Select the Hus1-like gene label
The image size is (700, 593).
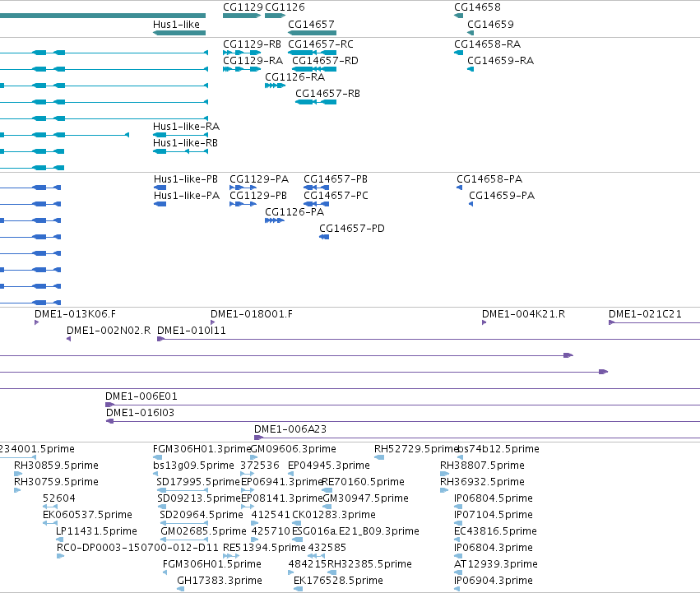[176, 25]
